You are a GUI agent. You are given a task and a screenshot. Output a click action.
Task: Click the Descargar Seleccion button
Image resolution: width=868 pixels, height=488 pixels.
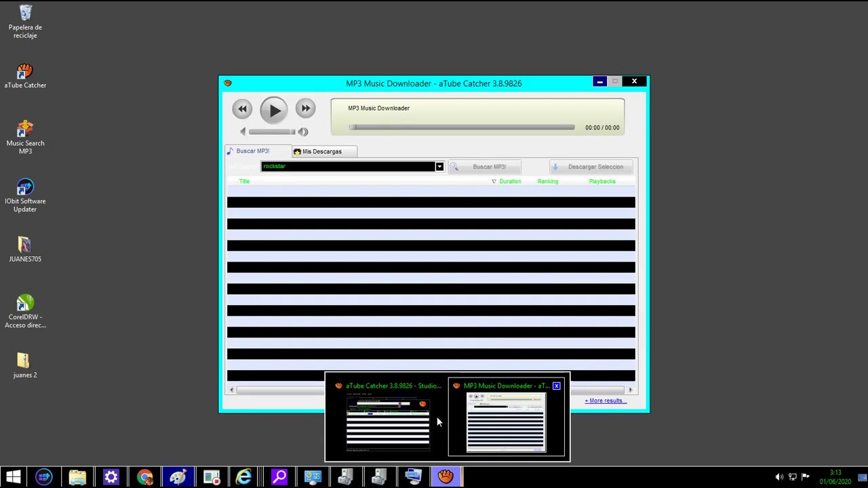(591, 167)
